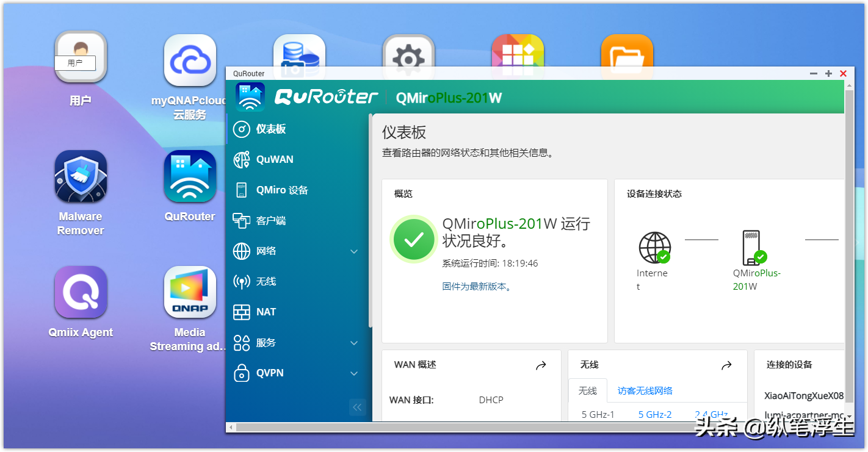Launch the QuRouter desktop icon

[190, 176]
